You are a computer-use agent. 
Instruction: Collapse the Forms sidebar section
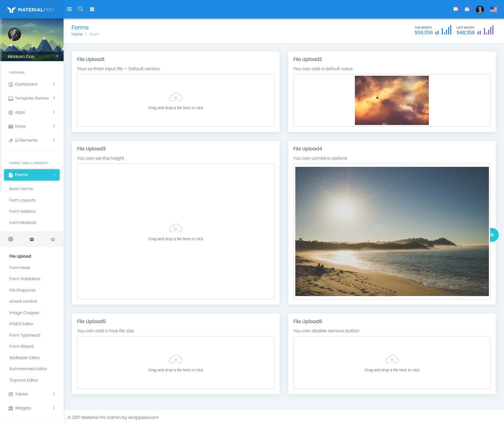(x=32, y=175)
